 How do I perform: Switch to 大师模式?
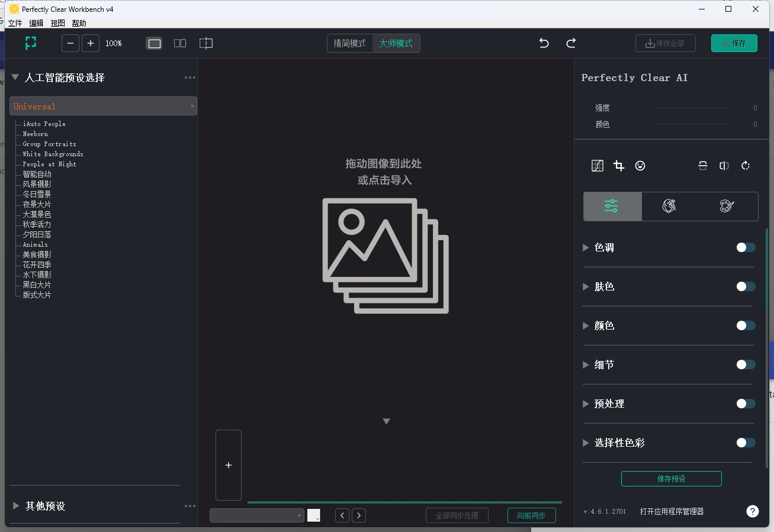(x=396, y=43)
